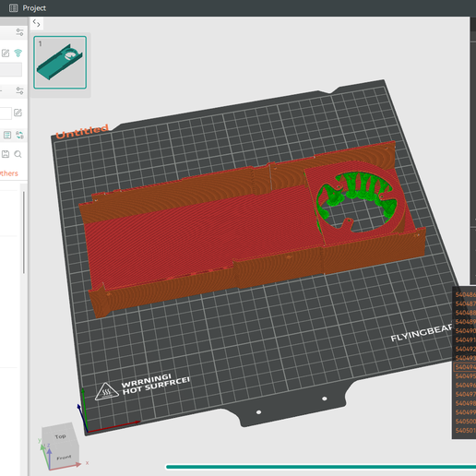Switch to the Others settings tab

[x=9, y=173]
